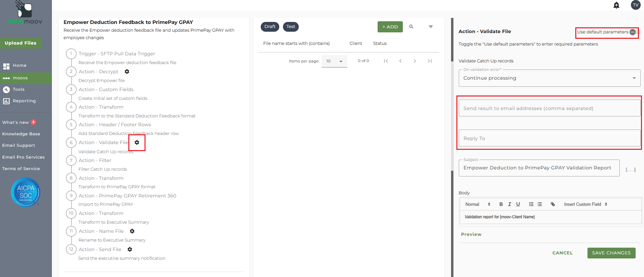This screenshot has width=644, height=277.
Task: Click CANCEL button
Action: click(562, 253)
